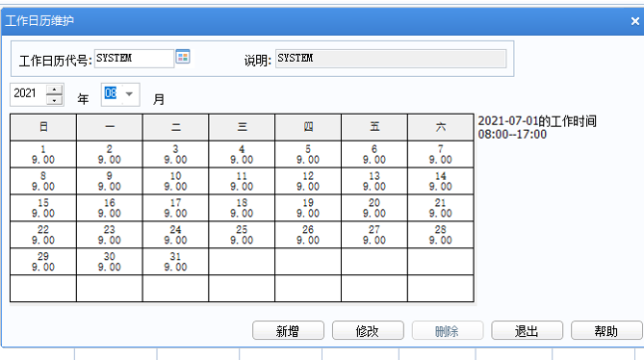
Task: Click the 说明 description field
Action: [x=391, y=59]
